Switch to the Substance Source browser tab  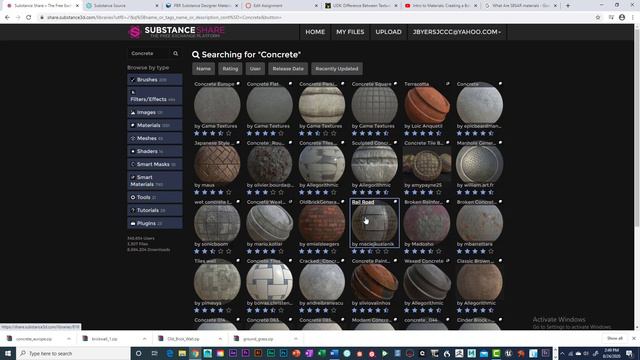coord(121,6)
